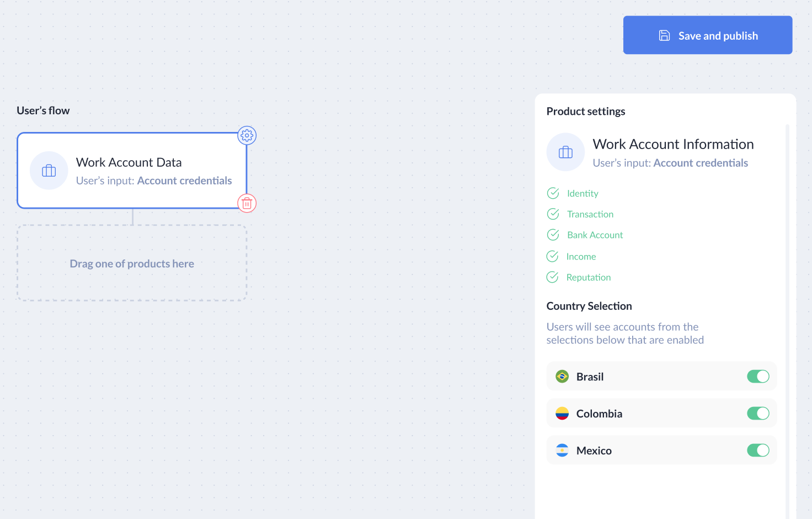Click the Product settings panel scrollbar
812x519 pixels.
pyautogui.click(x=787, y=320)
